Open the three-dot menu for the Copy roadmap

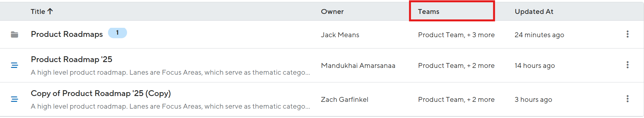point(627,99)
